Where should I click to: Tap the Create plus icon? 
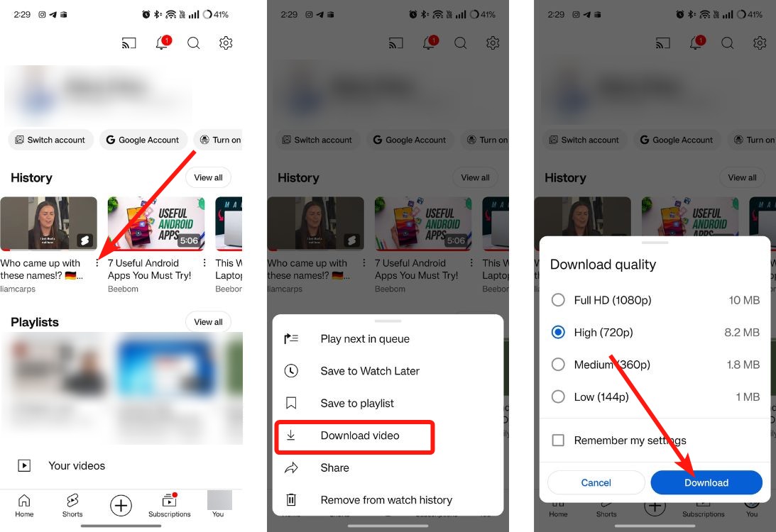[x=121, y=506]
